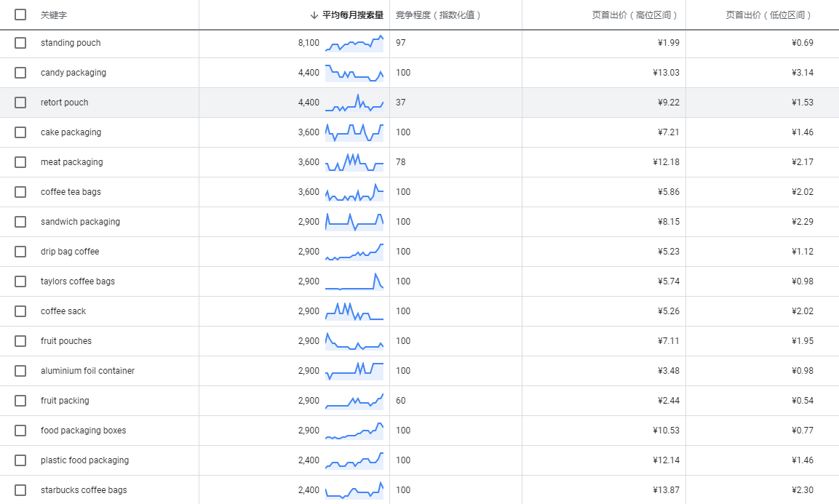Check the box for standing pouch
Screen dimensions: 839x504
tap(20, 43)
